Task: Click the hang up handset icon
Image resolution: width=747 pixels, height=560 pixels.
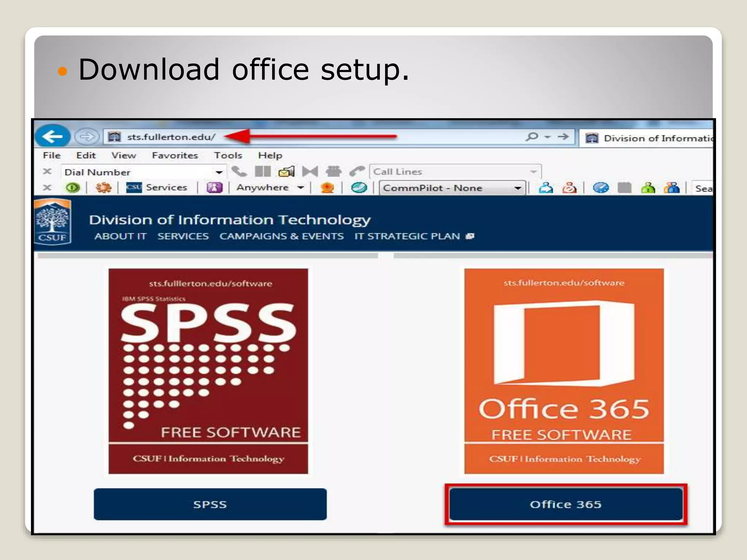Action: coord(357,171)
